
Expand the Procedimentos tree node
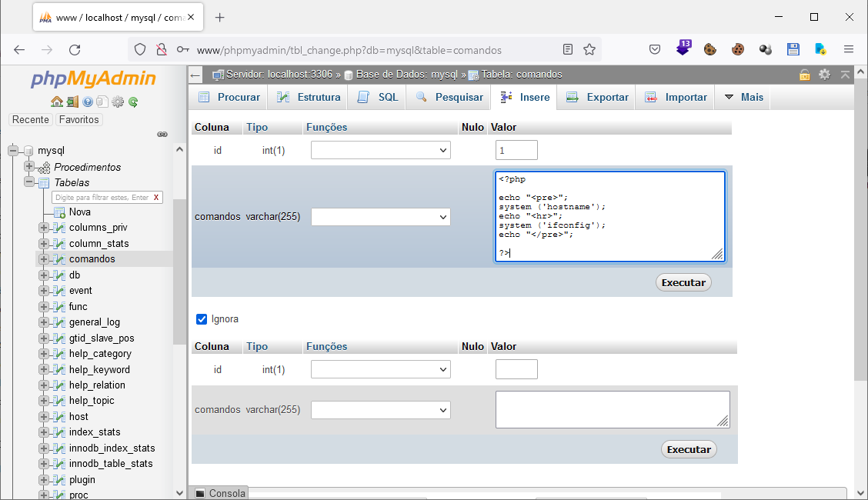[28, 166]
